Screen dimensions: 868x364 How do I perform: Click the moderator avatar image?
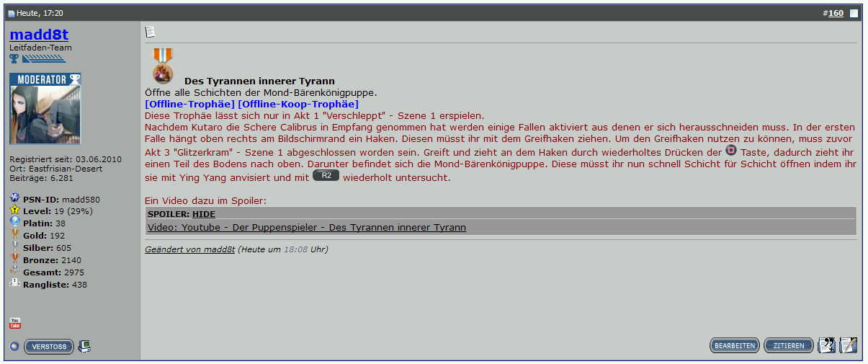(45, 108)
